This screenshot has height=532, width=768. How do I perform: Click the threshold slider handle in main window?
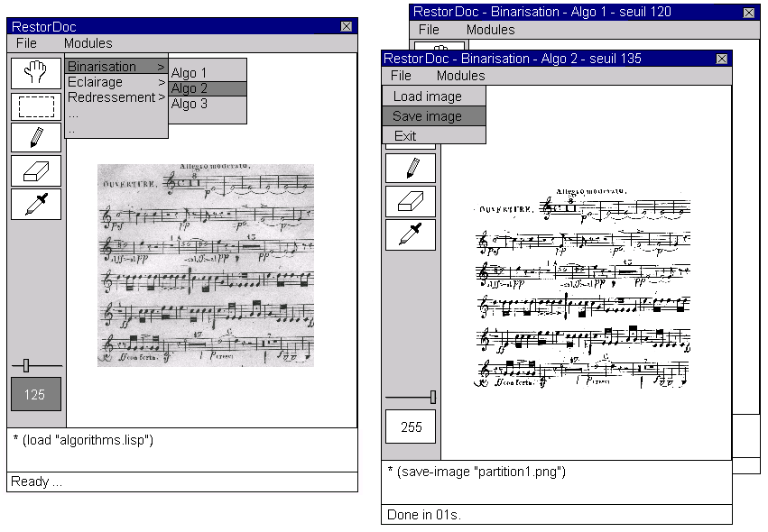[26, 365]
